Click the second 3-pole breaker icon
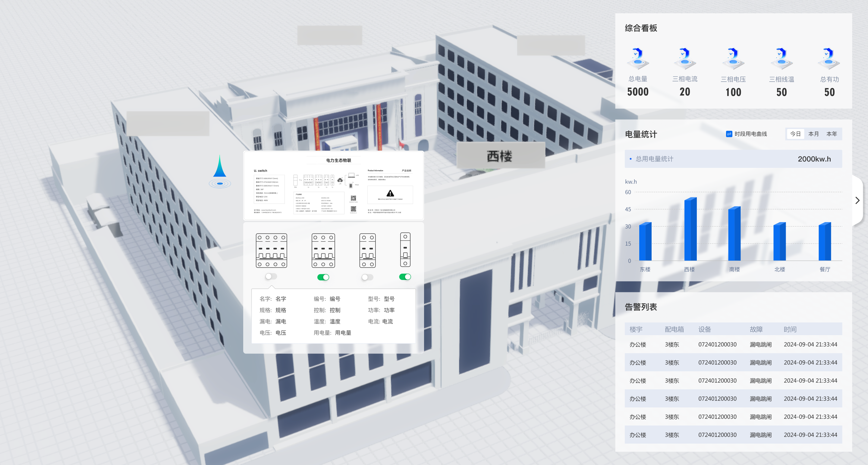This screenshot has height=465, width=868. pos(323,251)
